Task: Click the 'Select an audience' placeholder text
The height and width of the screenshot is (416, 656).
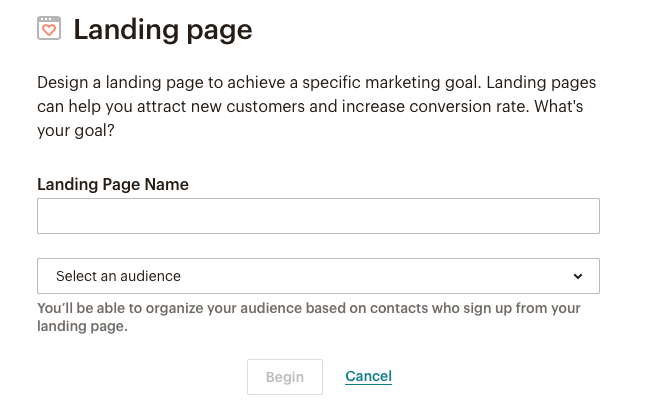Action: [x=118, y=276]
